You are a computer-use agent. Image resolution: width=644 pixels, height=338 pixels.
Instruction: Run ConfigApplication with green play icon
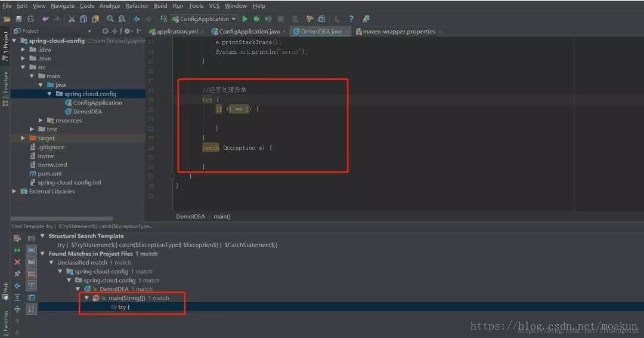(x=245, y=19)
